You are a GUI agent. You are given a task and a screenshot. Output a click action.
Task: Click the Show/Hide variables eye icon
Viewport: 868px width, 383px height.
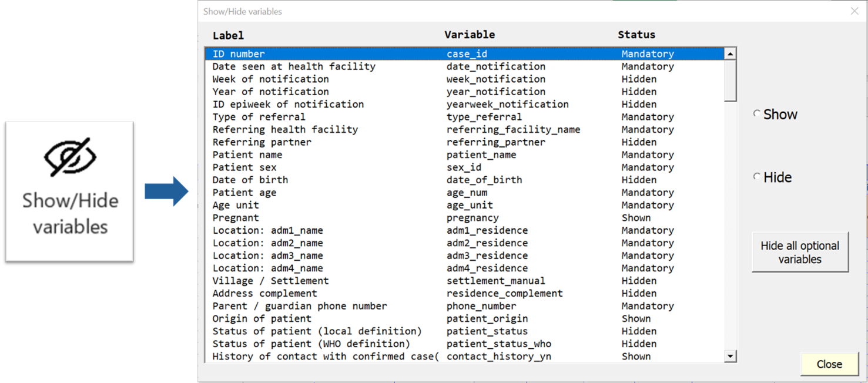click(70, 157)
